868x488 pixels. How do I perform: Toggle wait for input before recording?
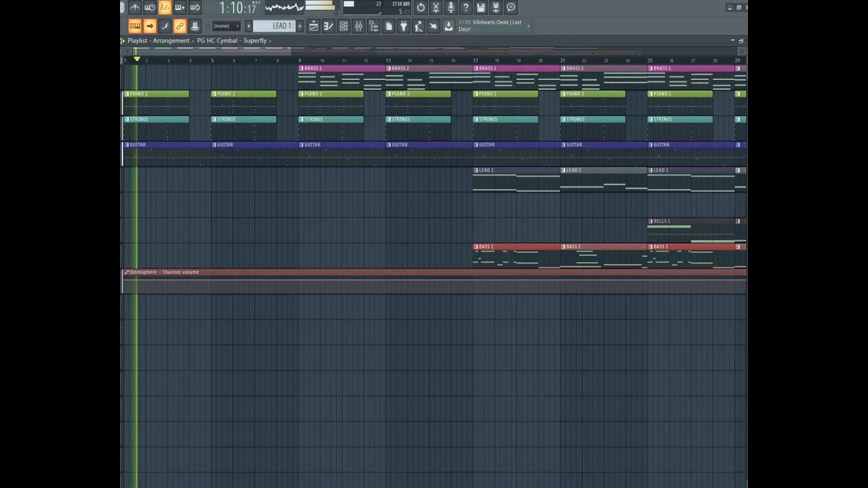(150, 7)
